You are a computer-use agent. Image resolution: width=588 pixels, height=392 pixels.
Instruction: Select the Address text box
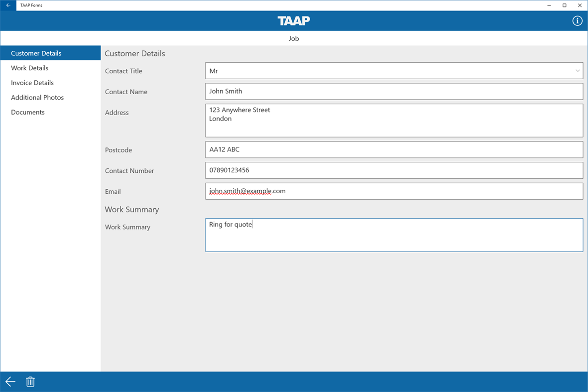(x=394, y=120)
